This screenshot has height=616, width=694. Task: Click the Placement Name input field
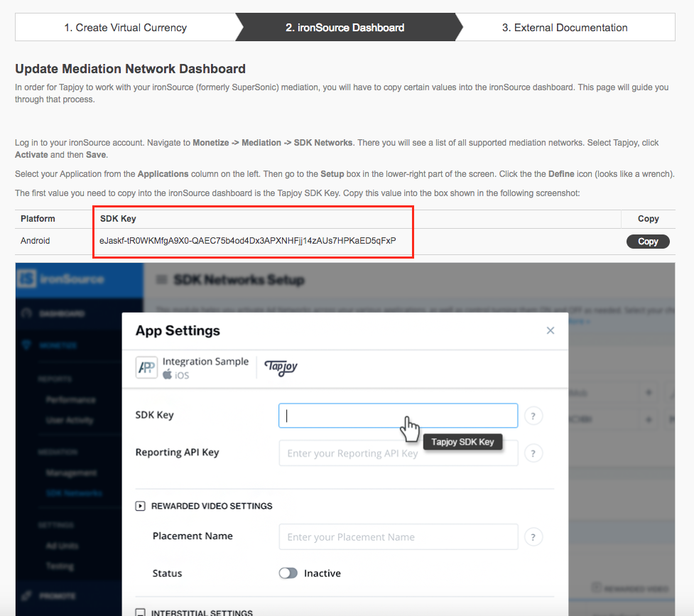pos(398,536)
